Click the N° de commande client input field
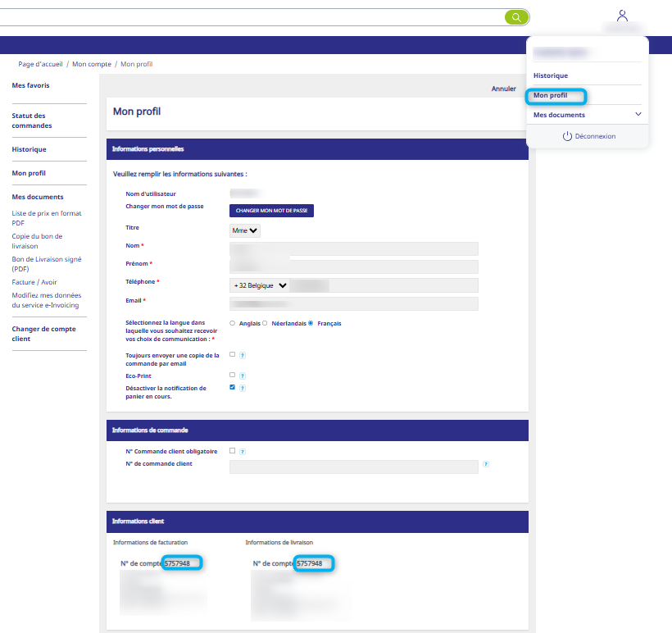Image resolution: width=672 pixels, height=633 pixels. pos(353,467)
